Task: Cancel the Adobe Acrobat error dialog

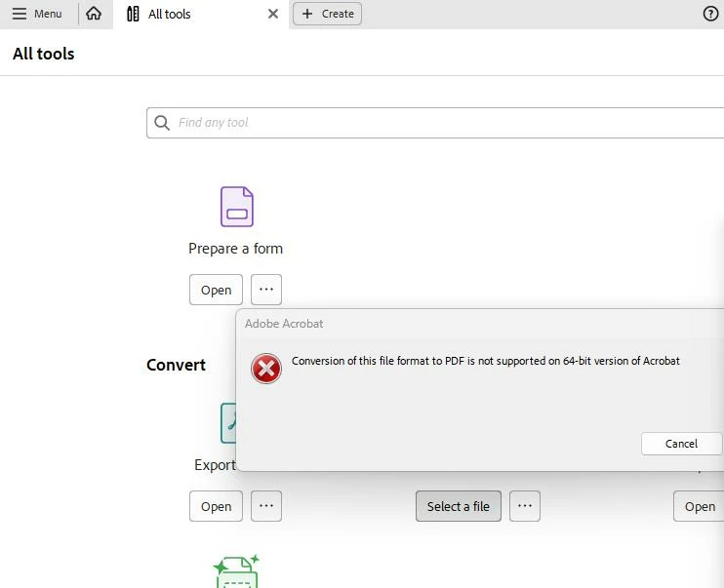Action: pos(681,444)
